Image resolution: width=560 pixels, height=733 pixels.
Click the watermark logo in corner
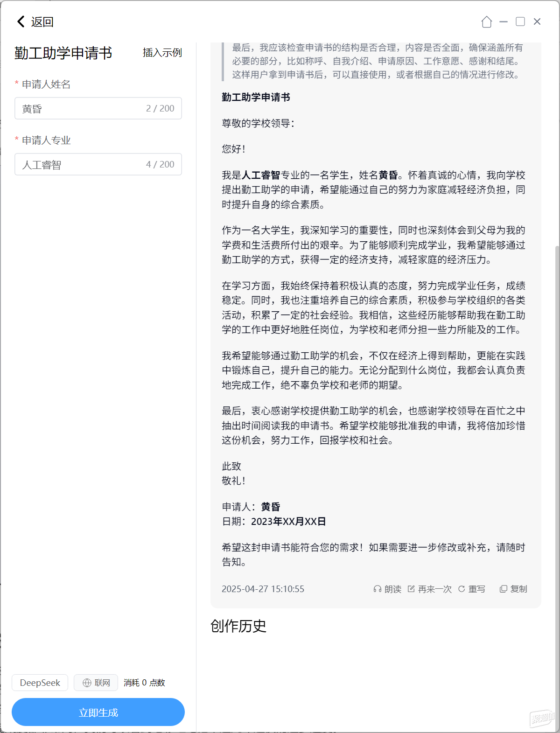[x=541, y=718]
